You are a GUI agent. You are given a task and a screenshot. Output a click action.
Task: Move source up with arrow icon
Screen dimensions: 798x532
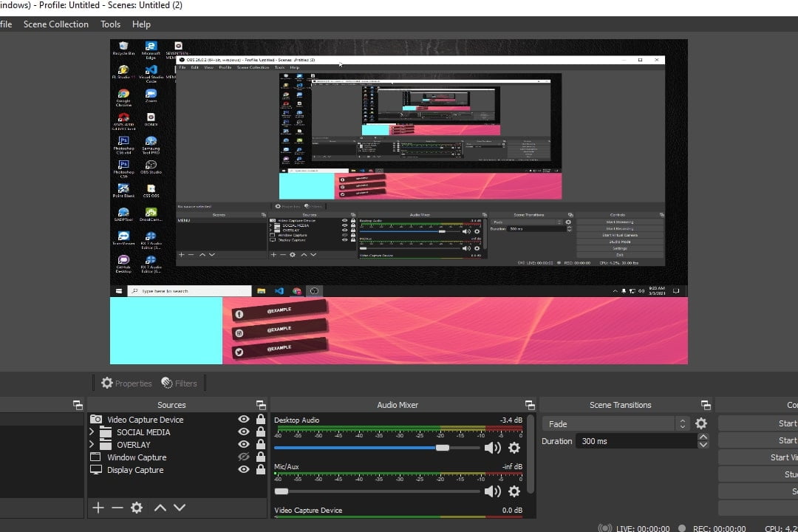[x=160, y=508]
